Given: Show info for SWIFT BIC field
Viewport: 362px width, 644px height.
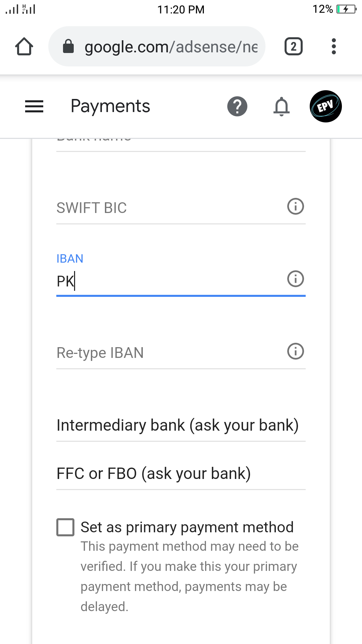Looking at the screenshot, I should (x=295, y=206).
